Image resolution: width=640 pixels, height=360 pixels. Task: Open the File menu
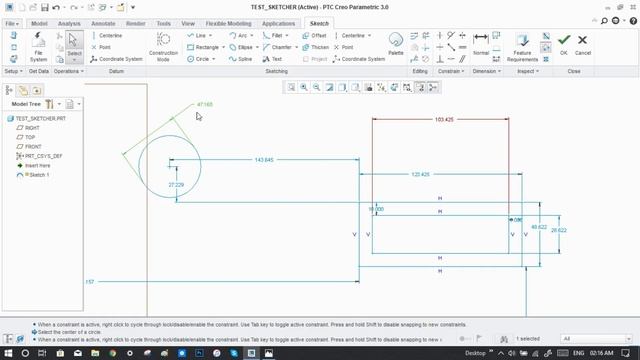(x=12, y=24)
